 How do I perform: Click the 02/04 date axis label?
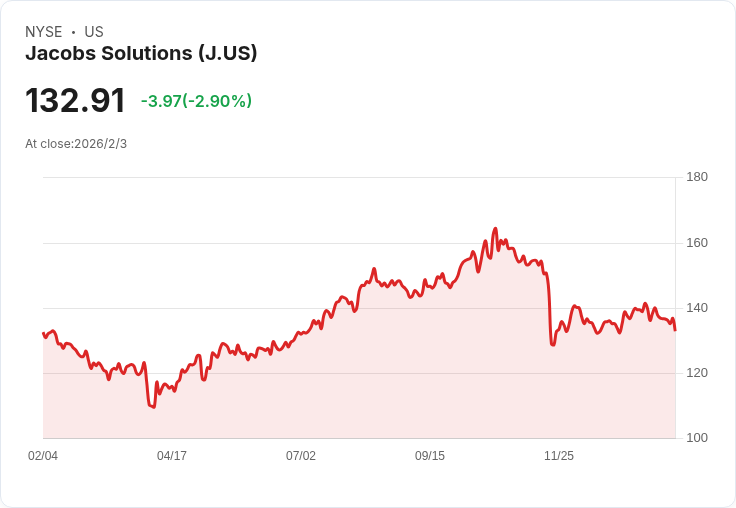click(x=43, y=456)
